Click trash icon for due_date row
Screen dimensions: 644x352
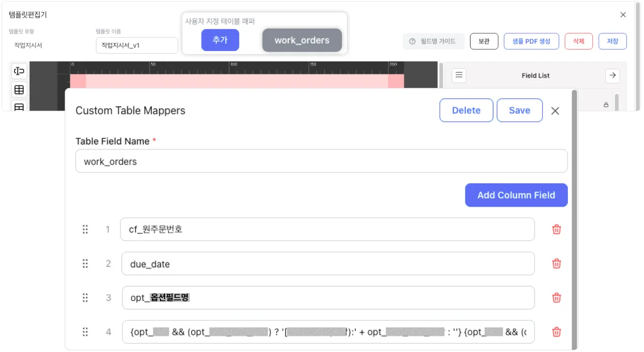pos(556,263)
